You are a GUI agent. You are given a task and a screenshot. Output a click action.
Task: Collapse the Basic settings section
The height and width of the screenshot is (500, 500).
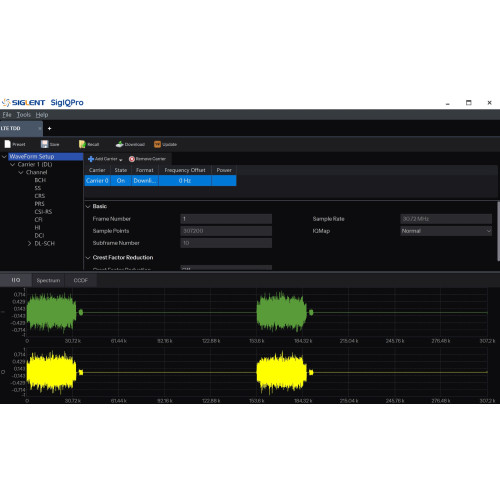coord(88,207)
